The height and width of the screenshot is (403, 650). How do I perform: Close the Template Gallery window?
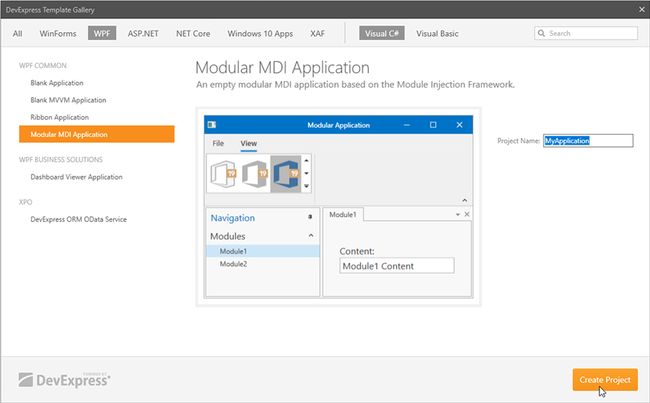tap(642, 10)
